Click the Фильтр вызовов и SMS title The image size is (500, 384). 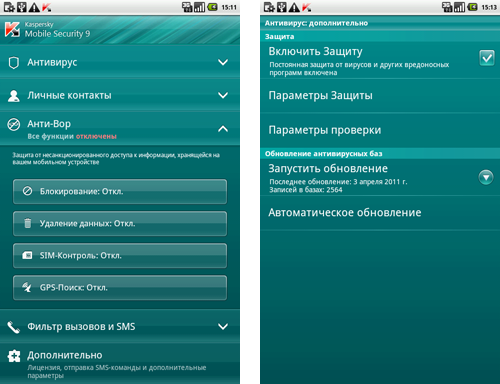(81, 326)
